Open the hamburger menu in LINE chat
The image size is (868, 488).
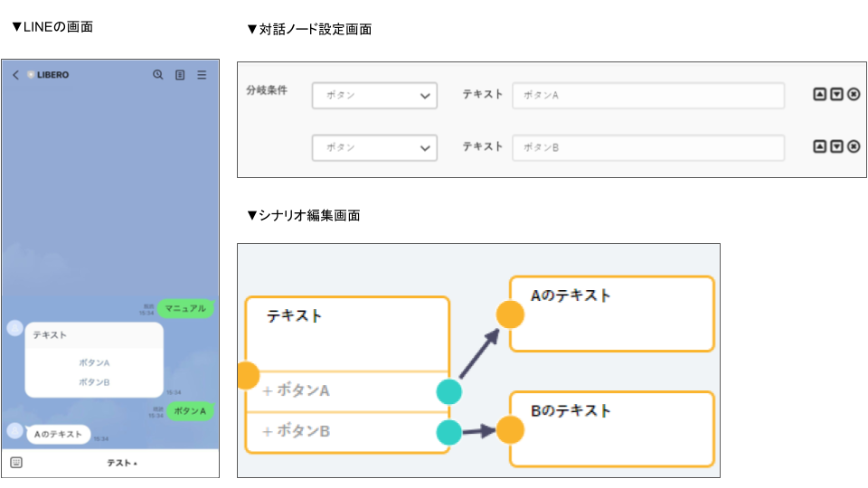(202, 75)
